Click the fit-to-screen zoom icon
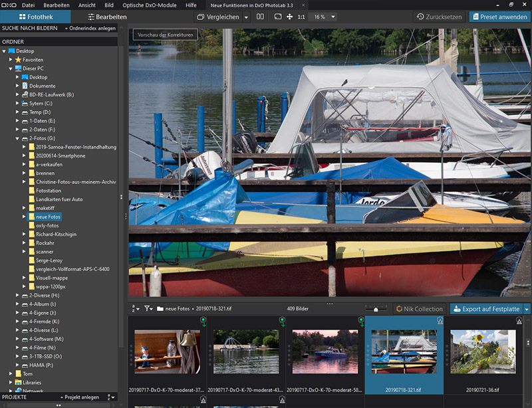Screen dimensions: 532x408 (278, 17)
